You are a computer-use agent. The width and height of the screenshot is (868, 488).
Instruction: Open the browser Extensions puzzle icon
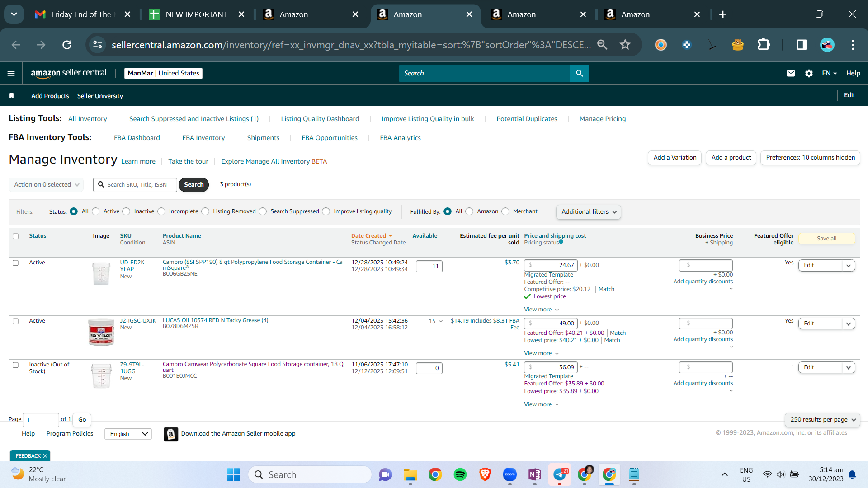tap(764, 45)
